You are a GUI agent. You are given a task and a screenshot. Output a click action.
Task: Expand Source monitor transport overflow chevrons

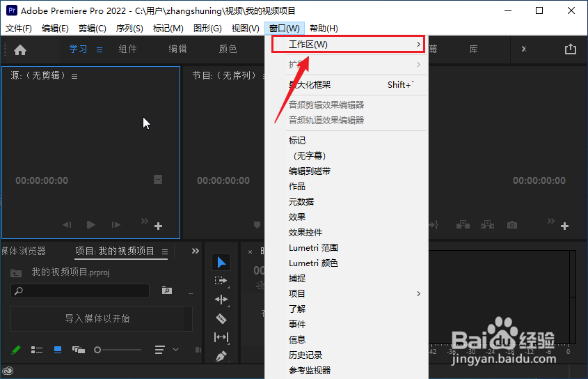point(144,221)
